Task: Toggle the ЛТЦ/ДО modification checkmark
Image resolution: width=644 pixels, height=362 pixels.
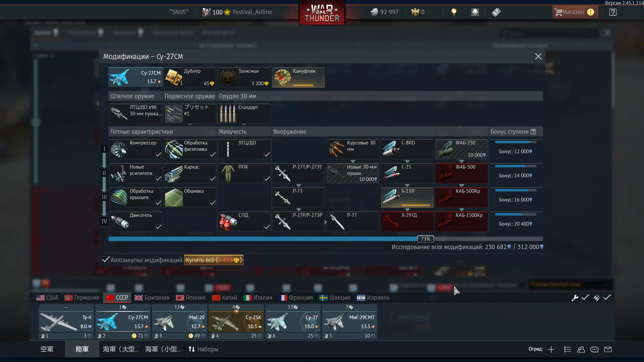Action: coord(267,155)
